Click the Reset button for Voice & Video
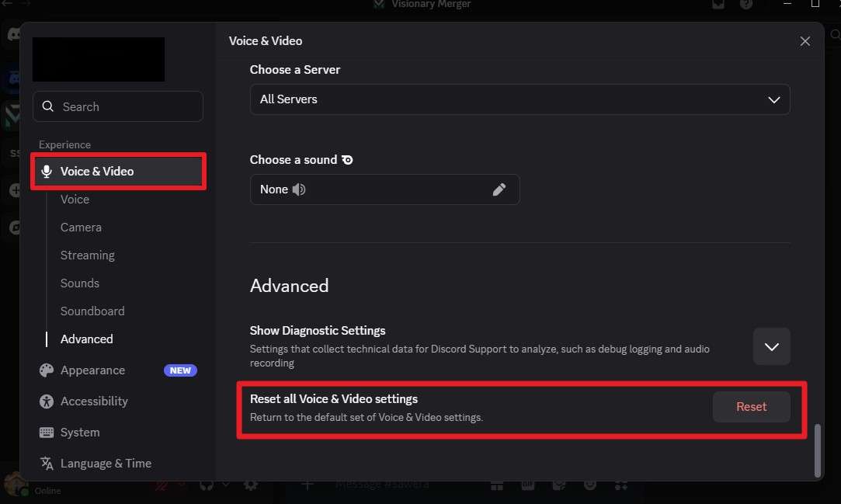The height and width of the screenshot is (504, 841). pos(751,407)
